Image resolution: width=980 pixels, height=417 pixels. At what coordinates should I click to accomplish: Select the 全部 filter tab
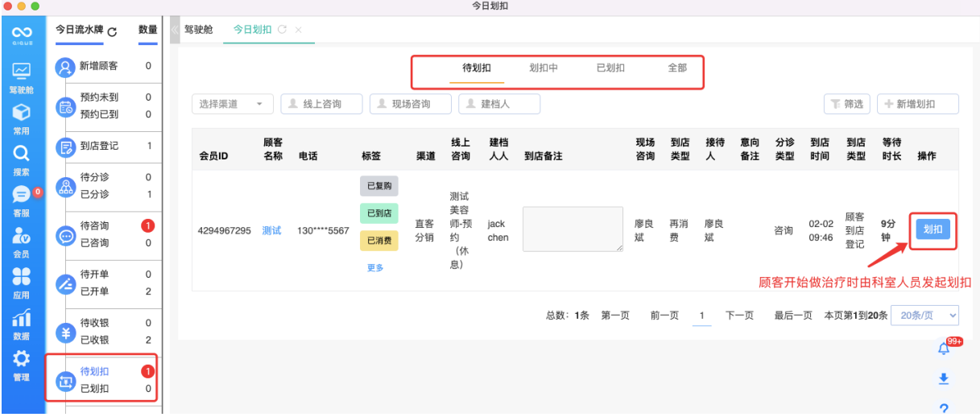tap(677, 68)
